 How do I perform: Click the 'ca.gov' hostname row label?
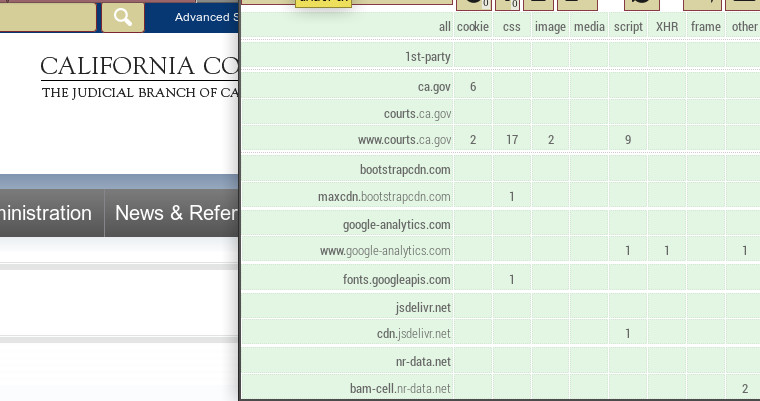(347, 87)
